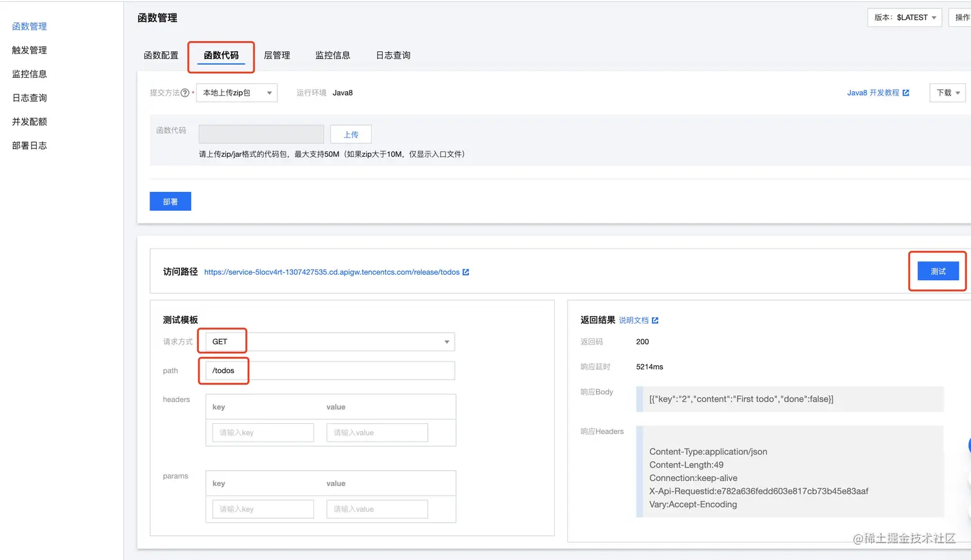Select 并发配额 in the left sidebar
Viewport: 971px width, 560px height.
point(30,121)
